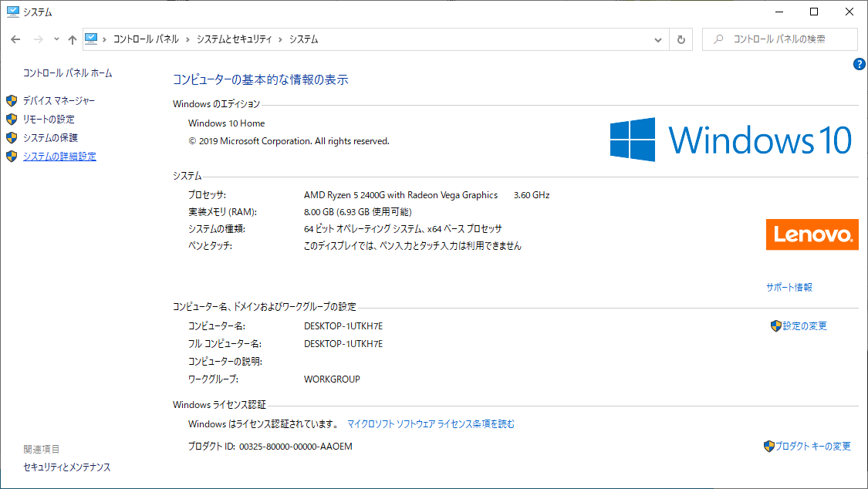
Task: Click the WORKGROUP value
Action: 332,379
